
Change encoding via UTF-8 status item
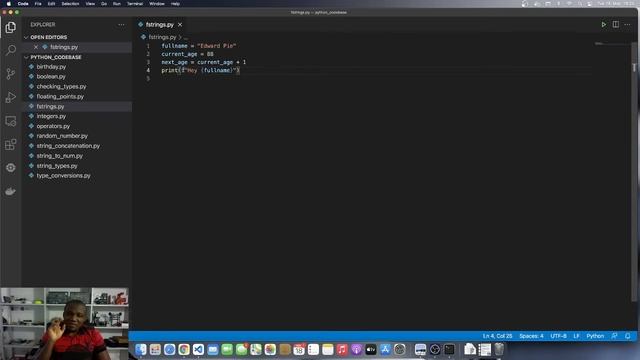click(x=558, y=336)
